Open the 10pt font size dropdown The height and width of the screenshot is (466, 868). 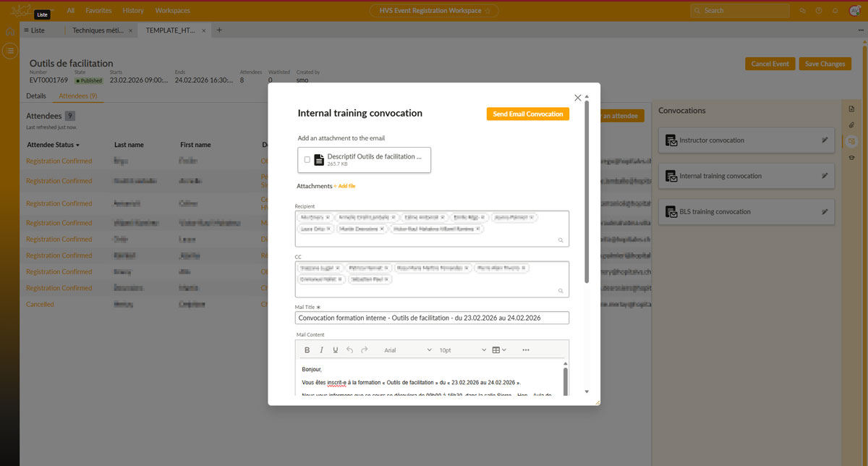(x=463, y=350)
